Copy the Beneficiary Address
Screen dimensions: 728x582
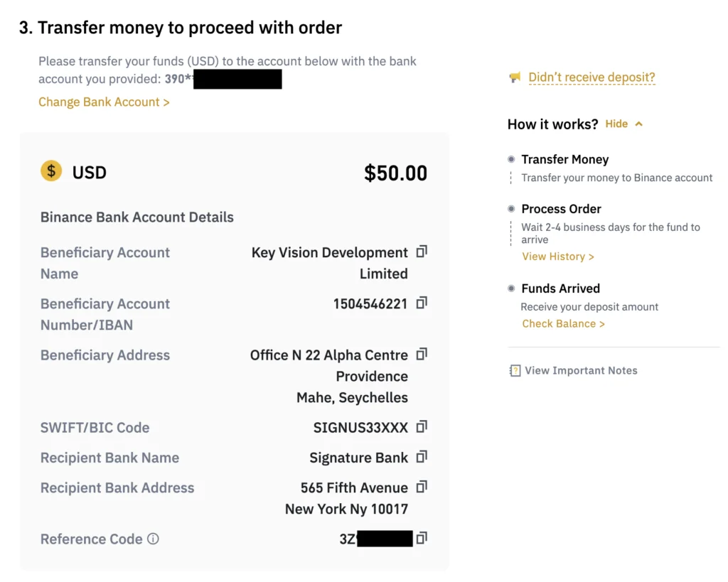click(x=422, y=354)
